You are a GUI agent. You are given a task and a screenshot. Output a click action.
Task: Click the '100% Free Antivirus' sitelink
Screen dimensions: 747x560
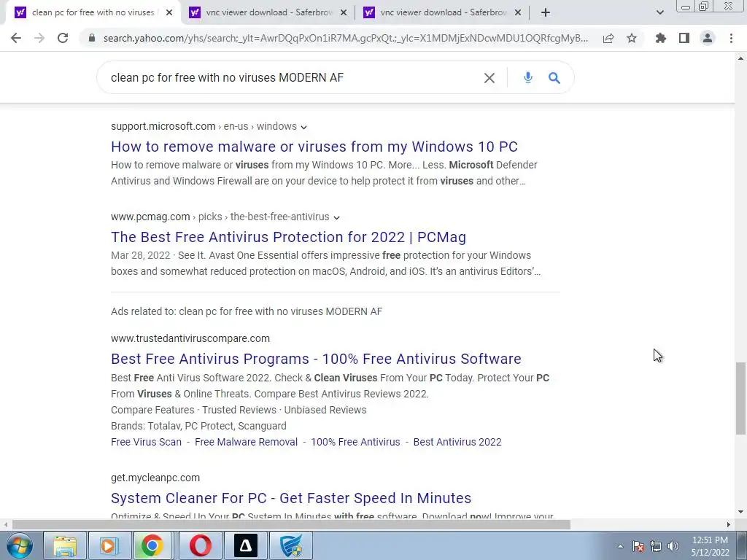[x=355, y=442]
